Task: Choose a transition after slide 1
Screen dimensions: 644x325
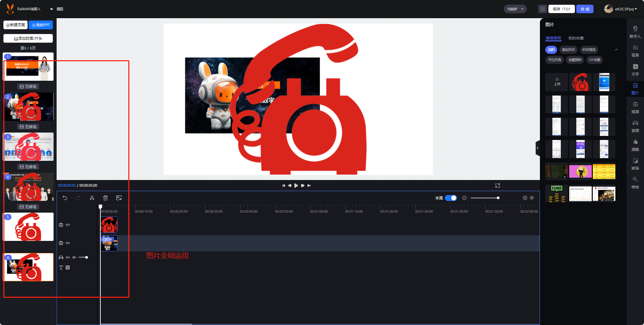Action: coord(28,86)
